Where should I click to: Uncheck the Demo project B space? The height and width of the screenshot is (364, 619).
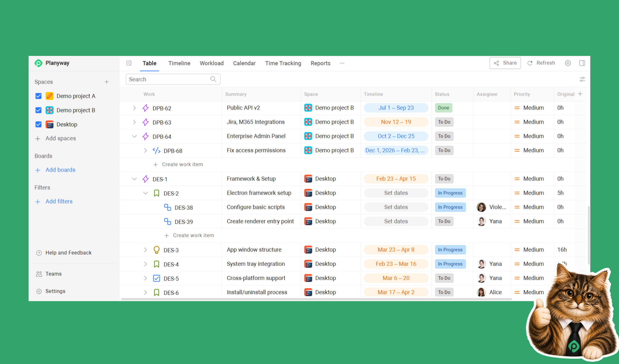(x=38, y=110)
